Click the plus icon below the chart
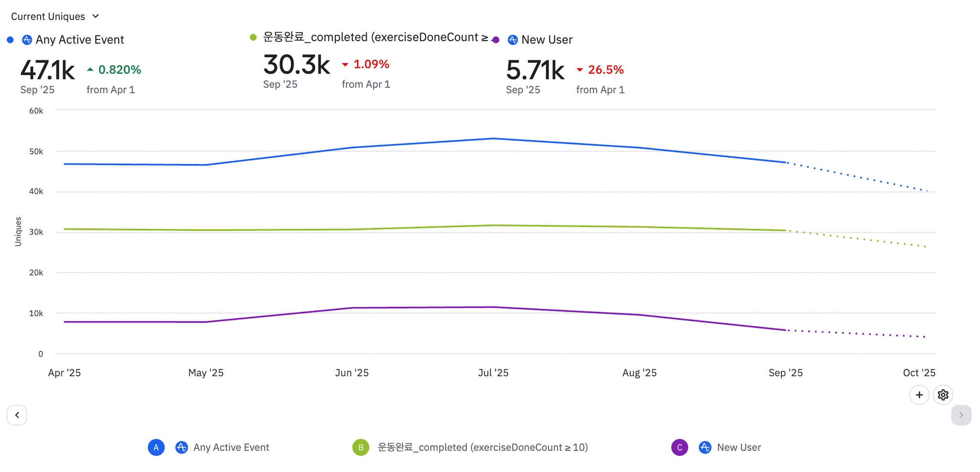 pyautogui.click(x=919, y=395)
